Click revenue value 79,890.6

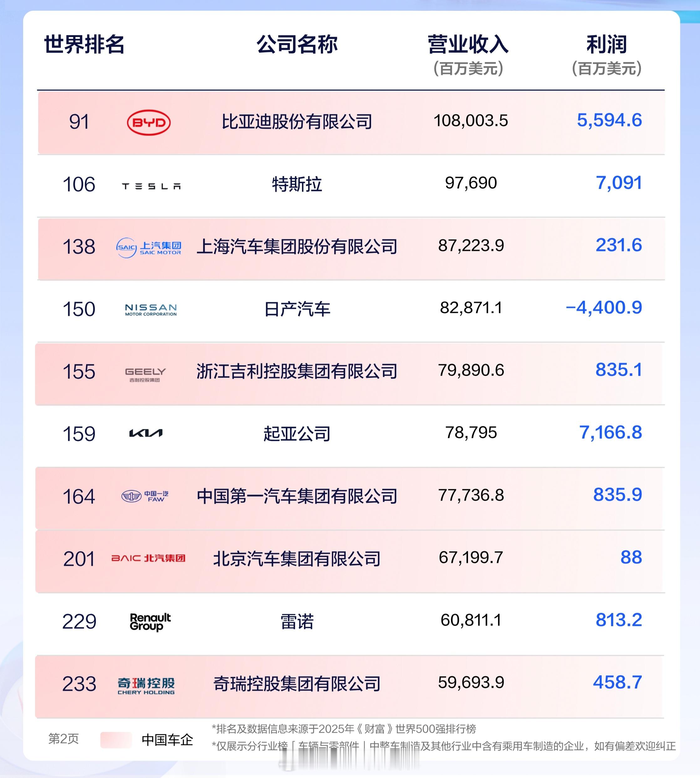click(471, 370)
